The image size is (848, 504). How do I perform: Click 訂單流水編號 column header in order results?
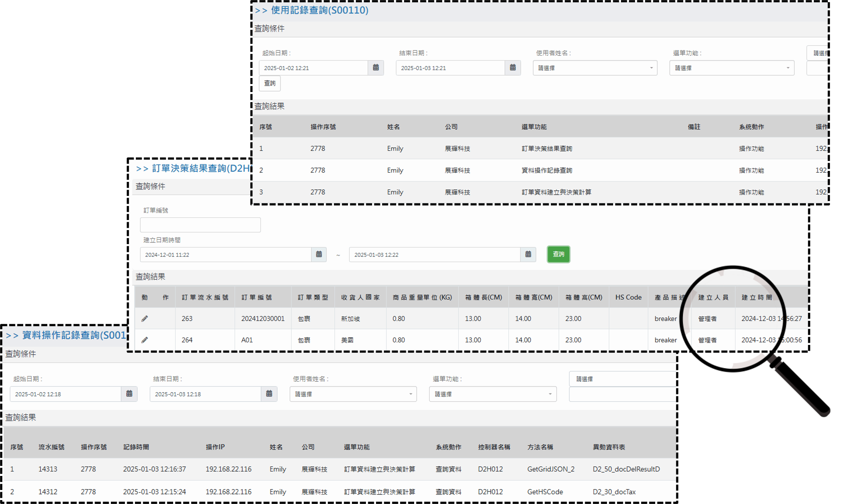[205, 297]
